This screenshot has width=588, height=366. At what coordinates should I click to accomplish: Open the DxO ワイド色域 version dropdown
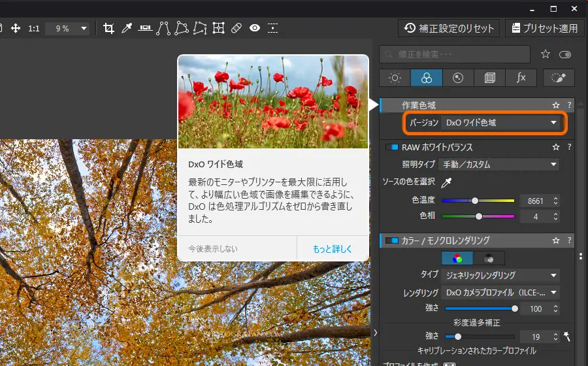tap(500, 123)
